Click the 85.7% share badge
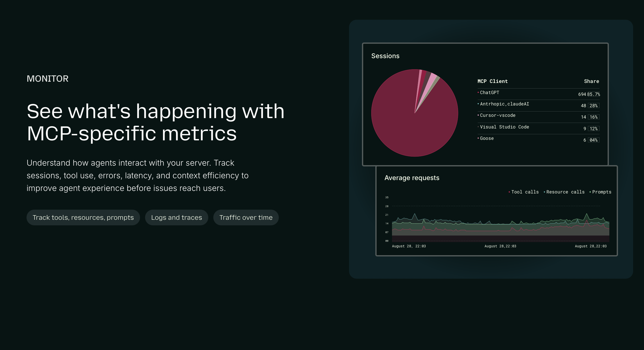The width and height of the screenshot is (644, 350). (x=593, y=94)
